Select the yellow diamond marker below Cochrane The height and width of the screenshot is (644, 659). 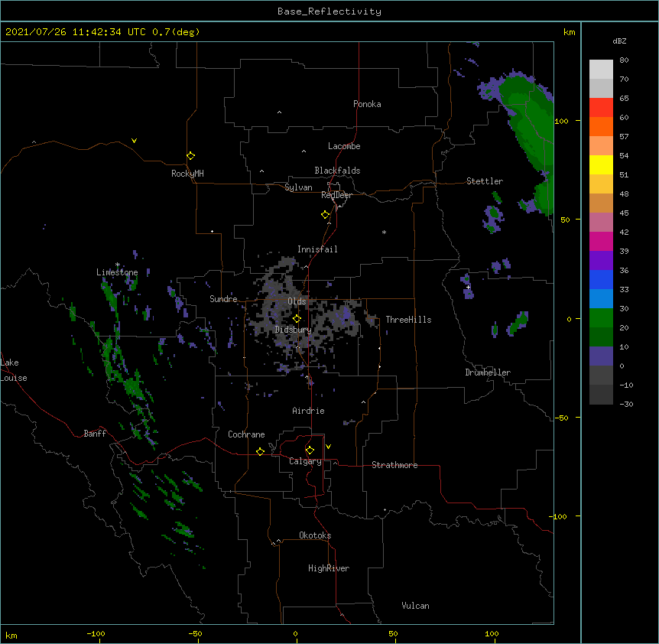[x=260, y=451]
